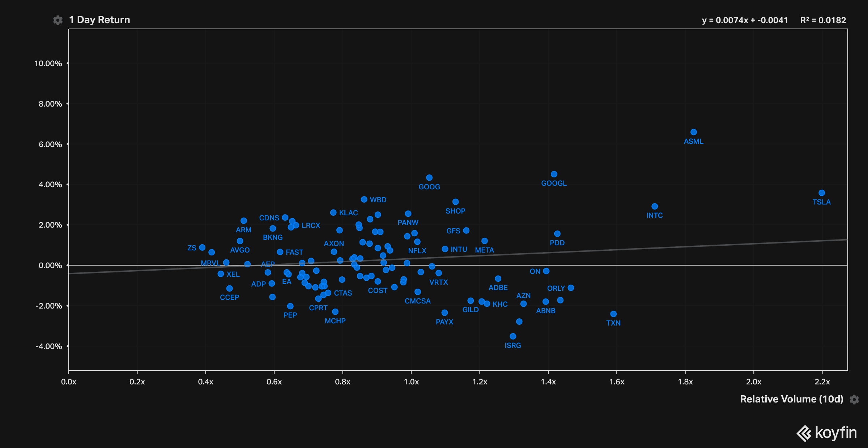Click the ORLY scatter dot
868x448 pixels.
coord(571,288)
